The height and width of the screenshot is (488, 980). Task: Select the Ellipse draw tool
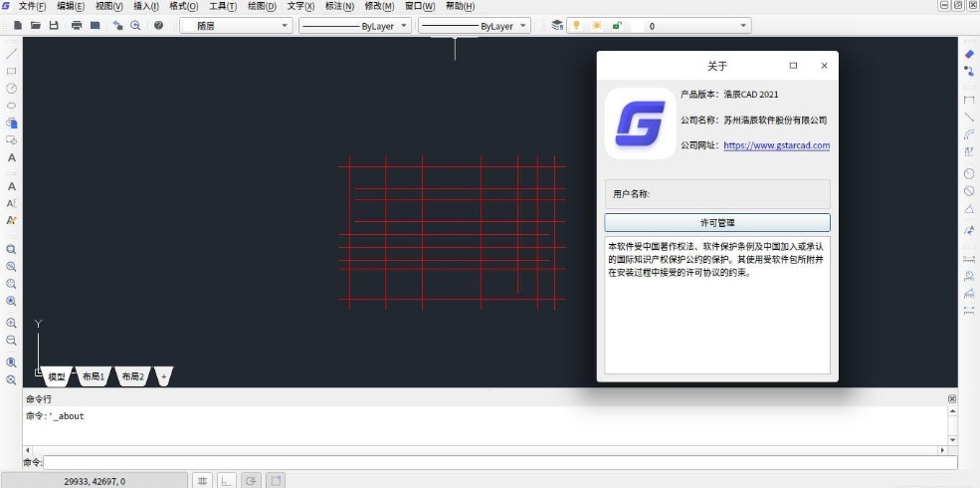11,106
